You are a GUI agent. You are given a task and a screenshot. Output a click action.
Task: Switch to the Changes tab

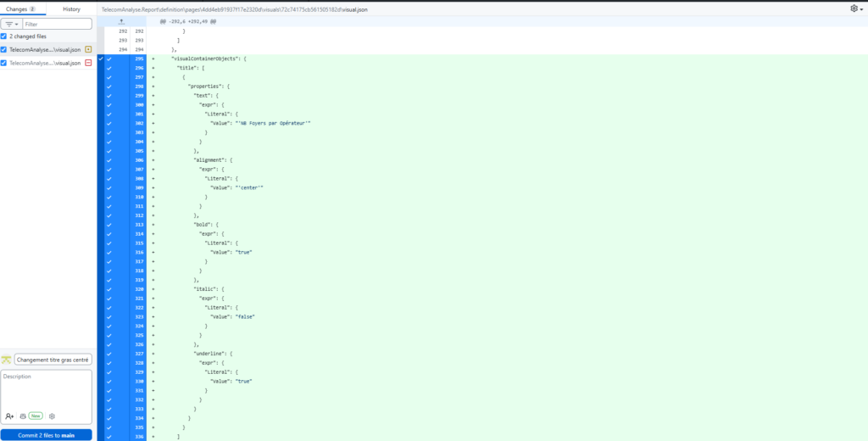coord(23,8)
